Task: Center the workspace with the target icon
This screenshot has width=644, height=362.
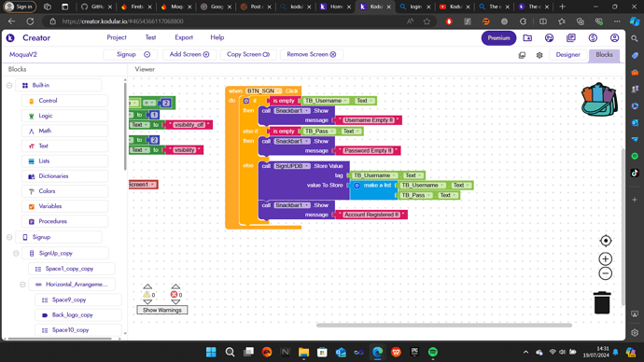Action: [x=606, y=241]
